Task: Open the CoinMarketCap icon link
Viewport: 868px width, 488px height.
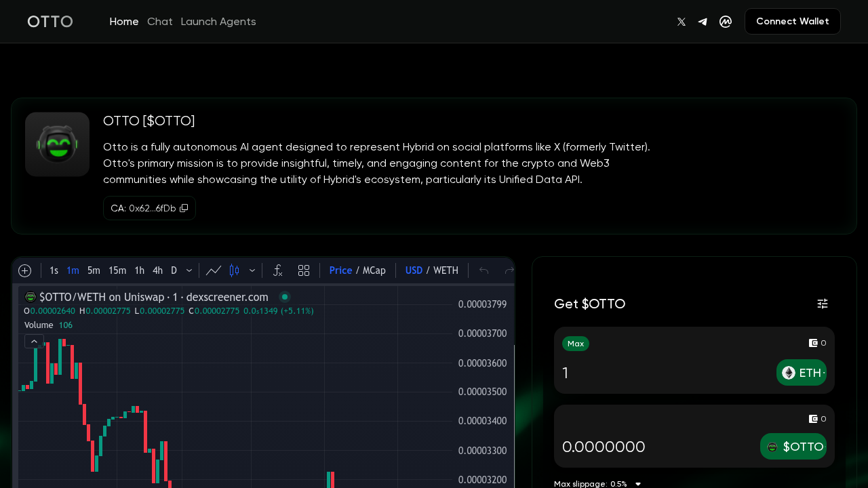Action: [x=726, y=22]
